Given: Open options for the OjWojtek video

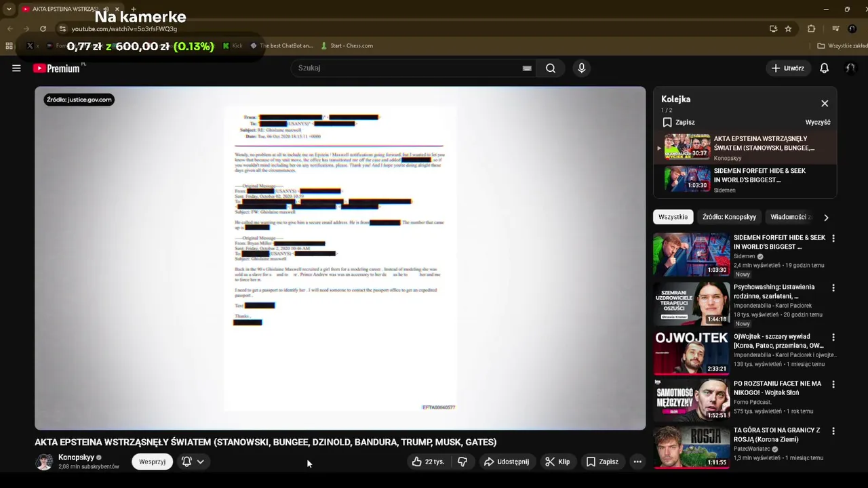Looking at the screenshot, I should (833, 337).
